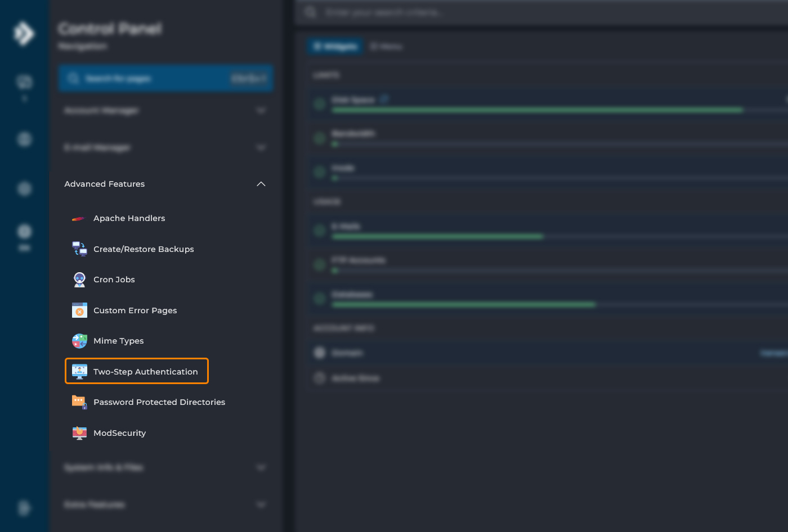
Task: Switch to the Menu tab
Action: click(x=387, y=47)
